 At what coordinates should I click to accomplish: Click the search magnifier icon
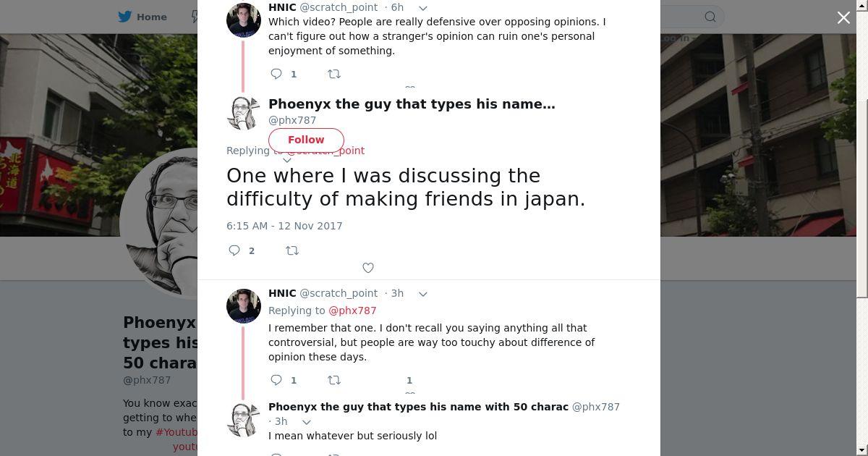click(710, 17)
